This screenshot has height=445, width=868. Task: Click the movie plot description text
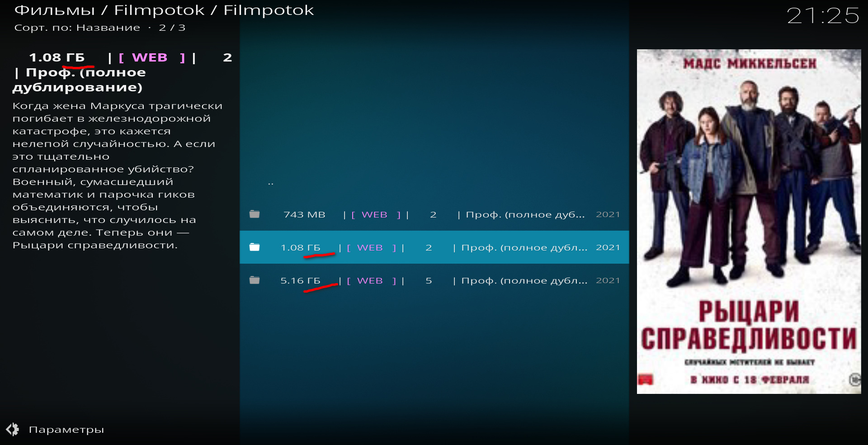[x=118, y=175]
